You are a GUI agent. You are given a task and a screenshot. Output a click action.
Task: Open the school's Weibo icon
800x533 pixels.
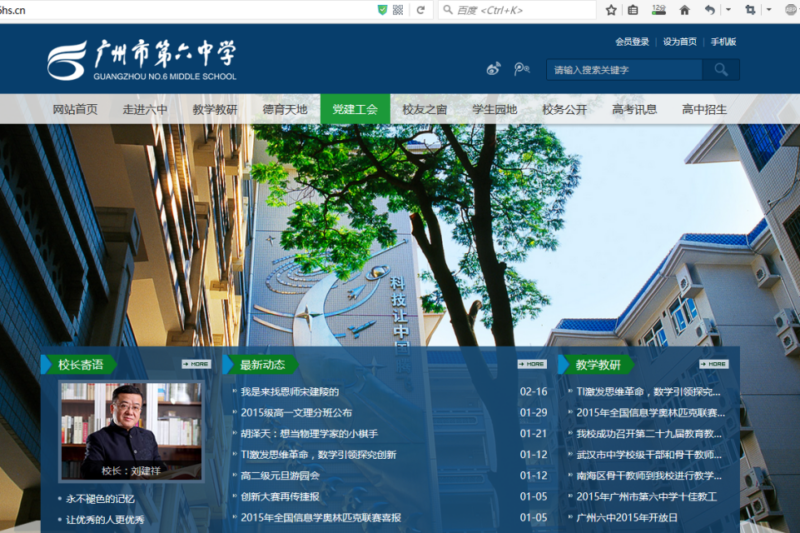click(x=493, y=69)
